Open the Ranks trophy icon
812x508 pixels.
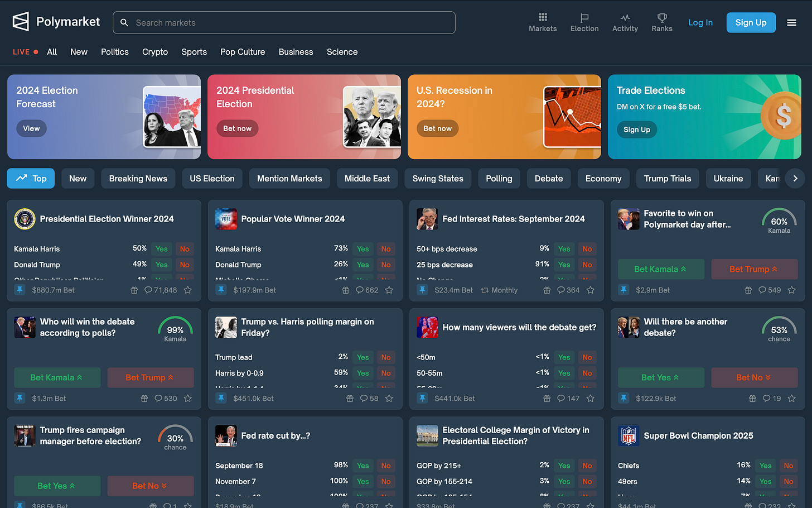click(662, 18)
